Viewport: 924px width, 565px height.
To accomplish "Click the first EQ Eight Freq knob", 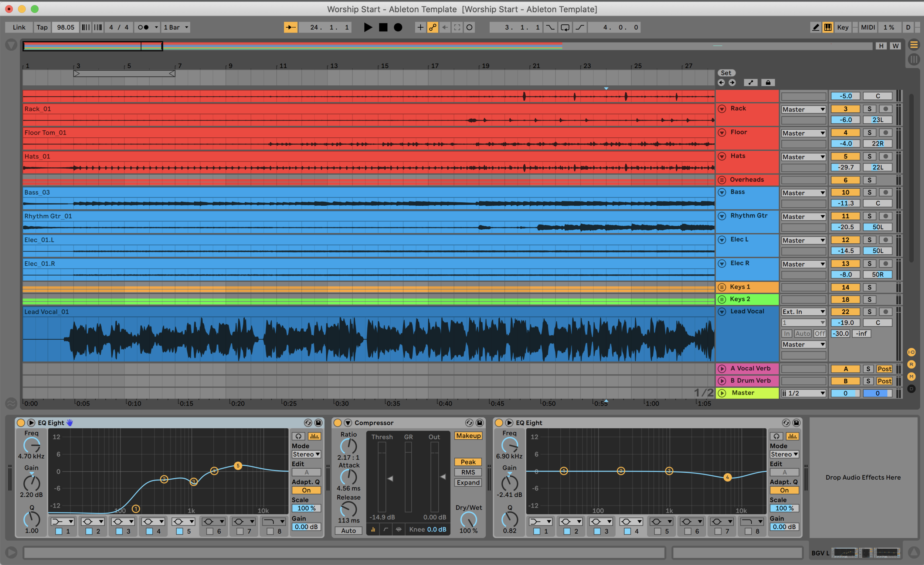I will point(32,445).
